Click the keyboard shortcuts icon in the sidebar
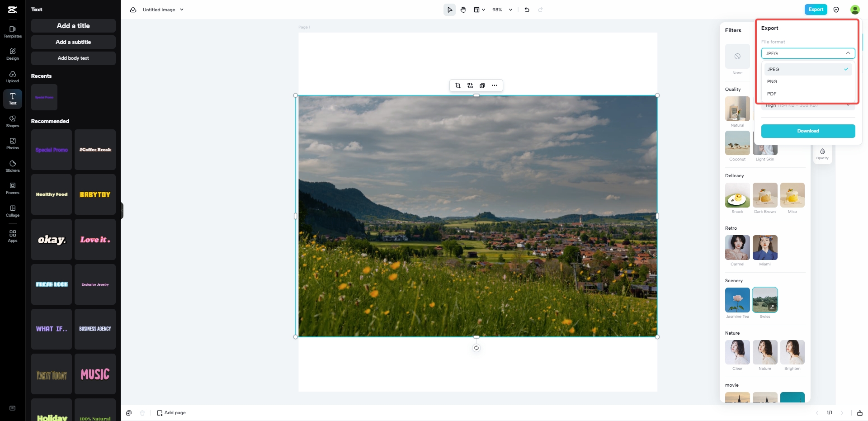 [13, 408]
